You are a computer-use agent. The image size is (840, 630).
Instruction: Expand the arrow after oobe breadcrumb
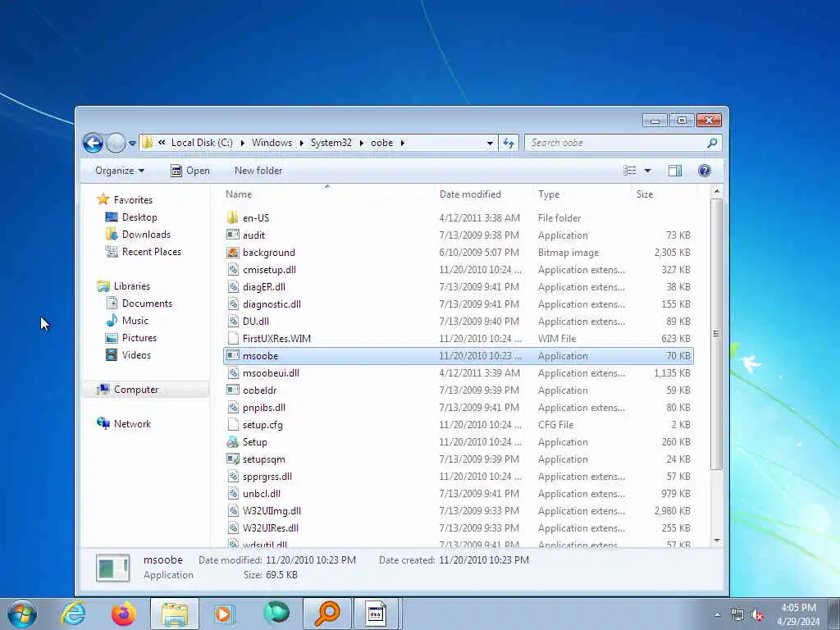pos(402,143)
